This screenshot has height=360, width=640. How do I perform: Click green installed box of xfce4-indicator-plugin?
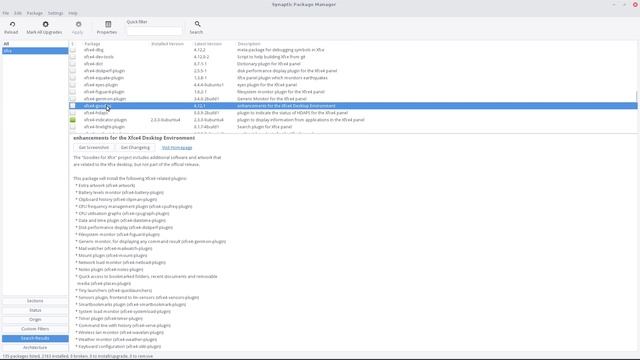(x=73, y=120)
